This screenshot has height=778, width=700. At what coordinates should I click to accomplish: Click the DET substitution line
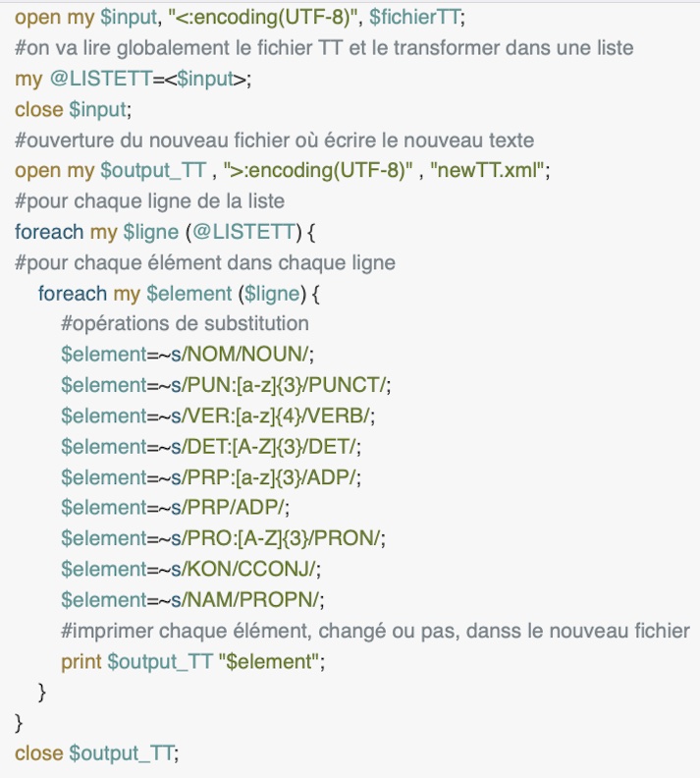pos(211,447)
